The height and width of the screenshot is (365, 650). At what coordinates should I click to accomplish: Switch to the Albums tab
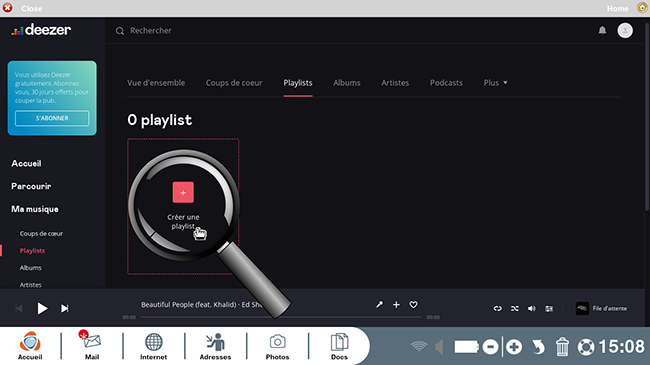point(347,83)
